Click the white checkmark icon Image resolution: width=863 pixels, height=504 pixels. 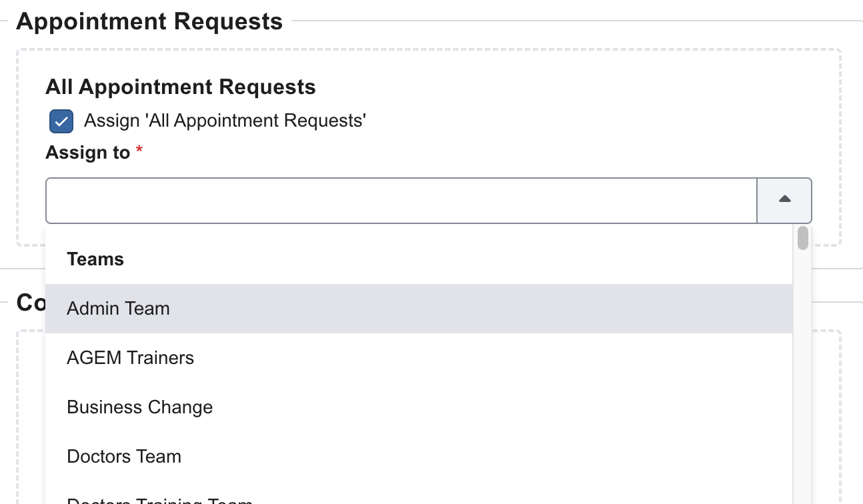click(61, 122)
